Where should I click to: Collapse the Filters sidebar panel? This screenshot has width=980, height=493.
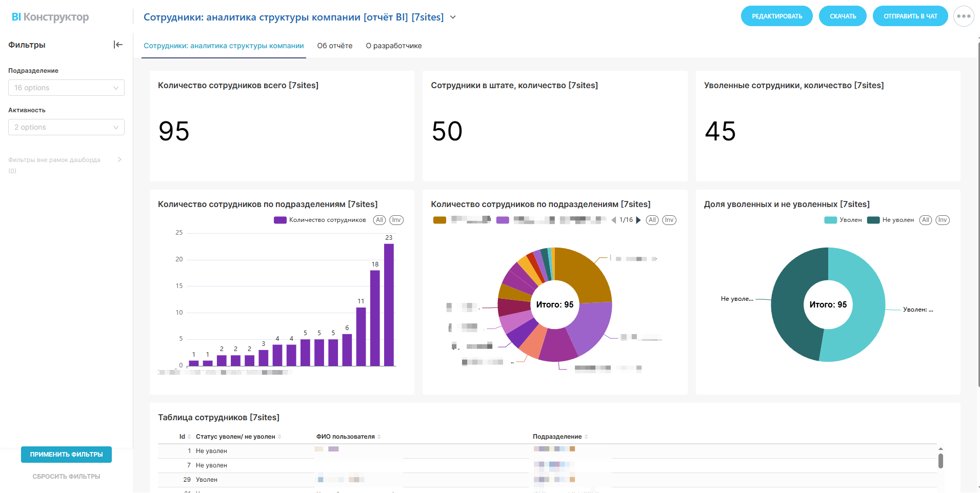click(118, 45)
